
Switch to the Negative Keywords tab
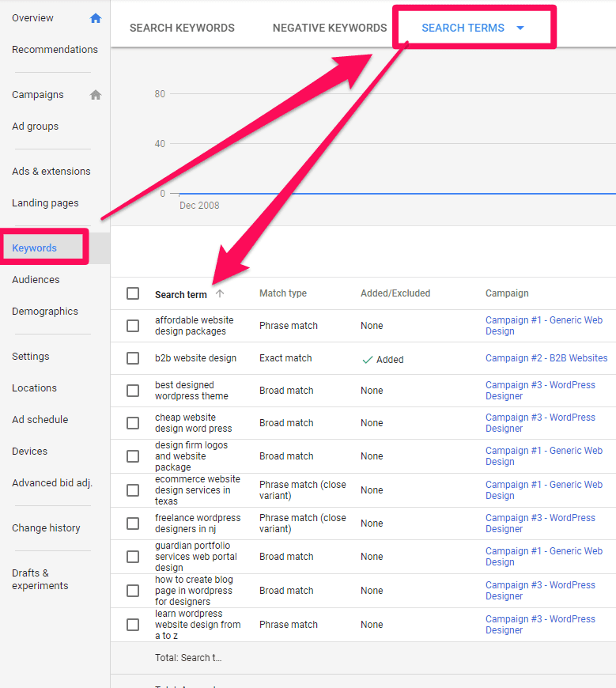click(x=330, y=28)
